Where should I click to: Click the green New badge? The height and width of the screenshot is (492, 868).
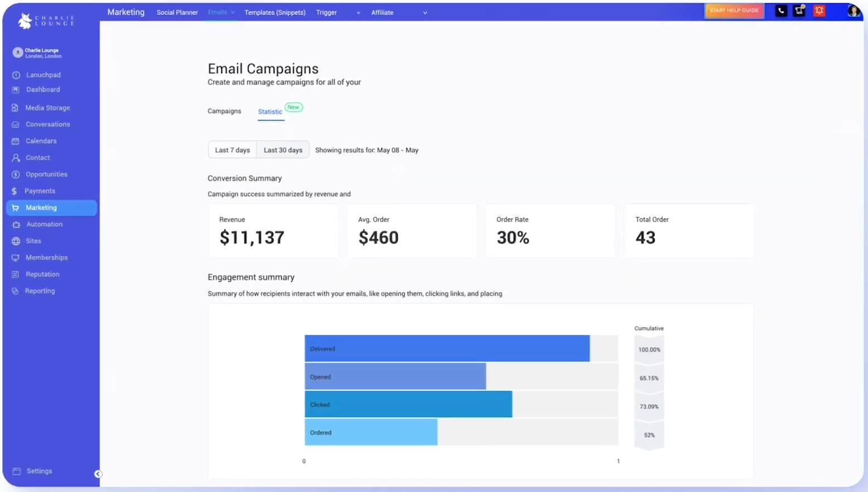tap(294, 107)
